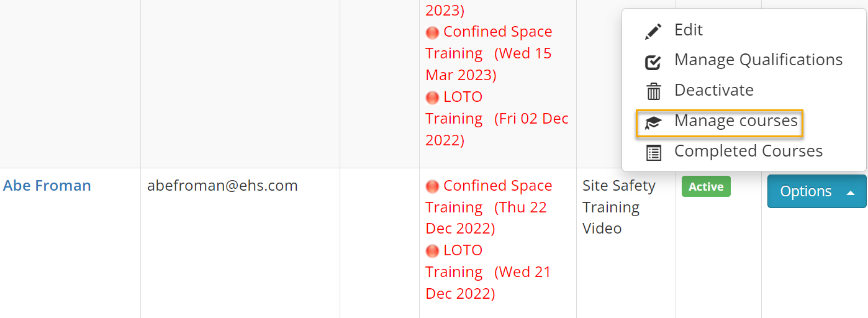Screen dimensions: 868x318
Task: Open the Abe Froman profile link
Action: tap(47, 186)
